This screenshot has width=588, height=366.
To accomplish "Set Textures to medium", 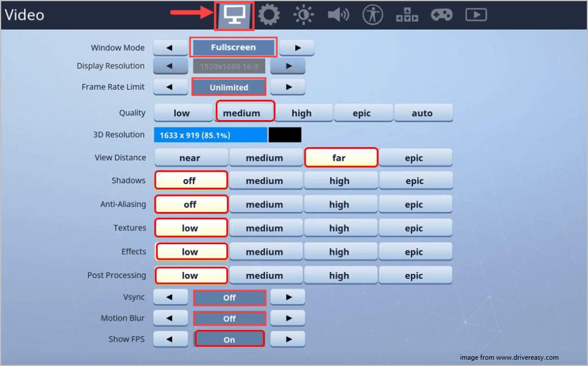I will click(x=266, y=228).
